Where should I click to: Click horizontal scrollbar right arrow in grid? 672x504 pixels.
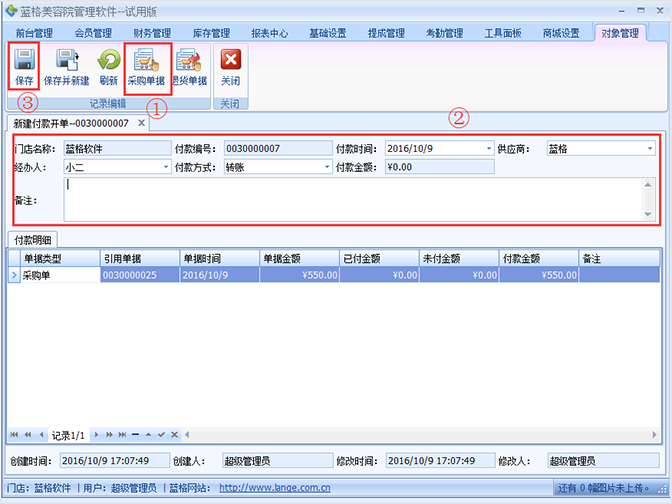[654, 435]
